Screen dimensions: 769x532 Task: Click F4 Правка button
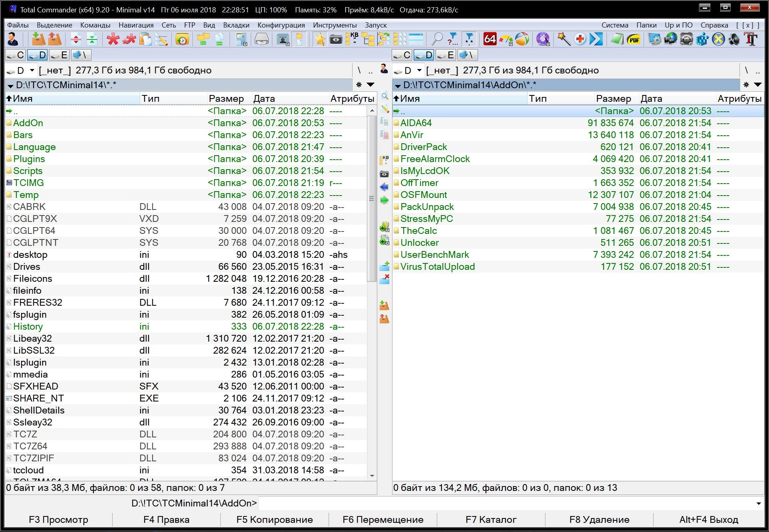click(x=166, y=520)
